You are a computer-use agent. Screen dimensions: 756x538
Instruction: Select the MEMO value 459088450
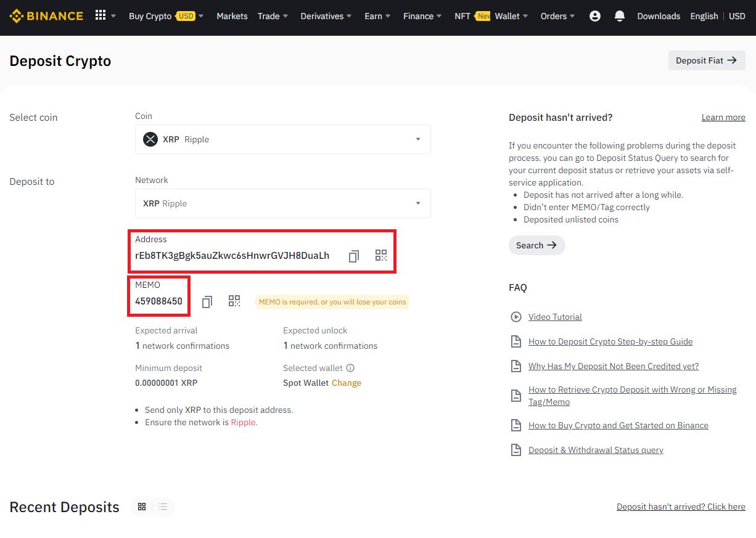pyautogui.click(x=158, y=301)
